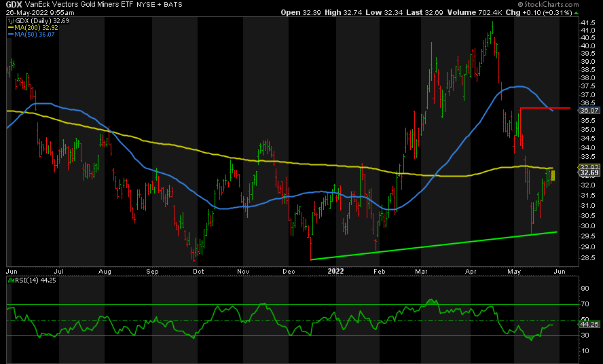This screenshot has height=364, width=603.
Task: Click the 'MA(50) 36.07' legend text
Action: (x=35, y=34)
